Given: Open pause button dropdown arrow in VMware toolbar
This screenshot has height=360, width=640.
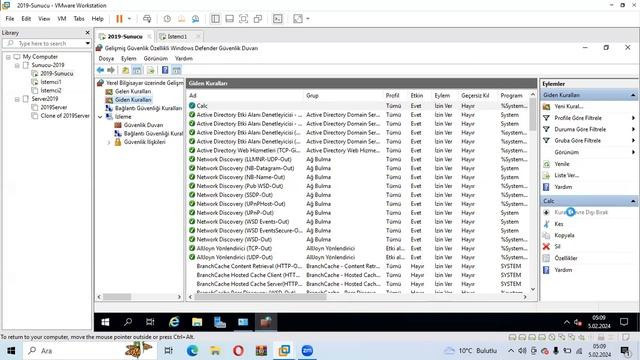Looking at the screenshot, I should (129, 19).
